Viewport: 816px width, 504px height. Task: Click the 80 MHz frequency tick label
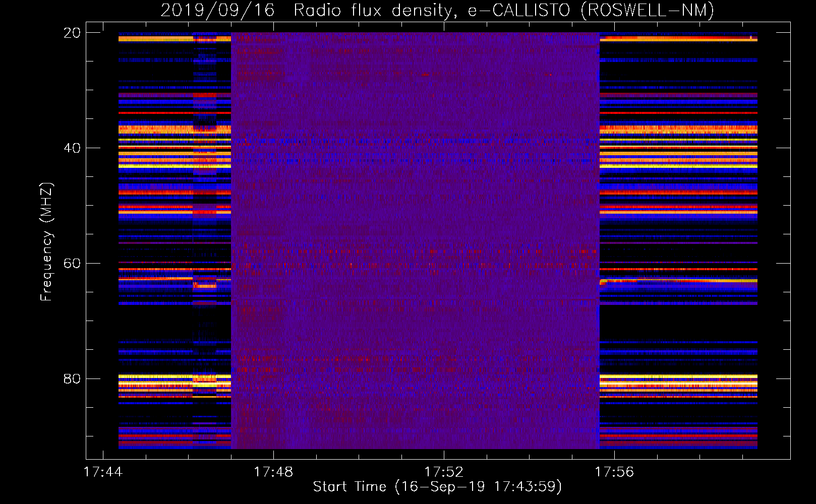click(72, 379)
